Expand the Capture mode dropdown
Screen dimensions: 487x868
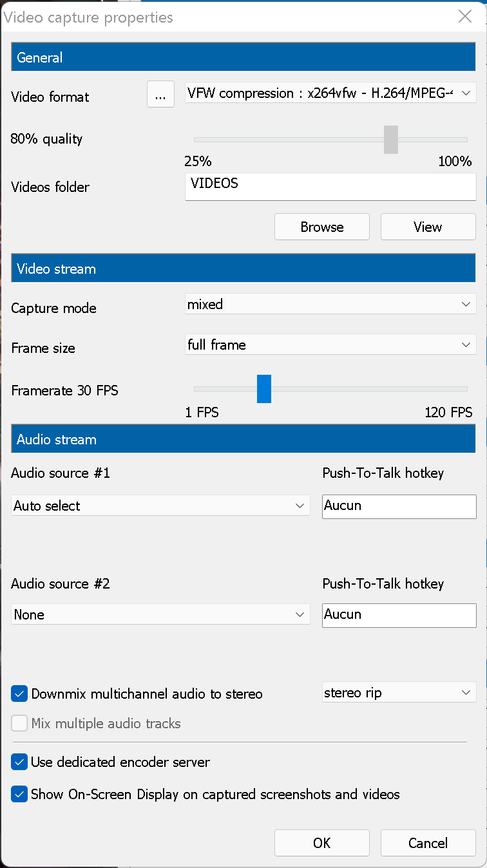click(x=330, y=305)
